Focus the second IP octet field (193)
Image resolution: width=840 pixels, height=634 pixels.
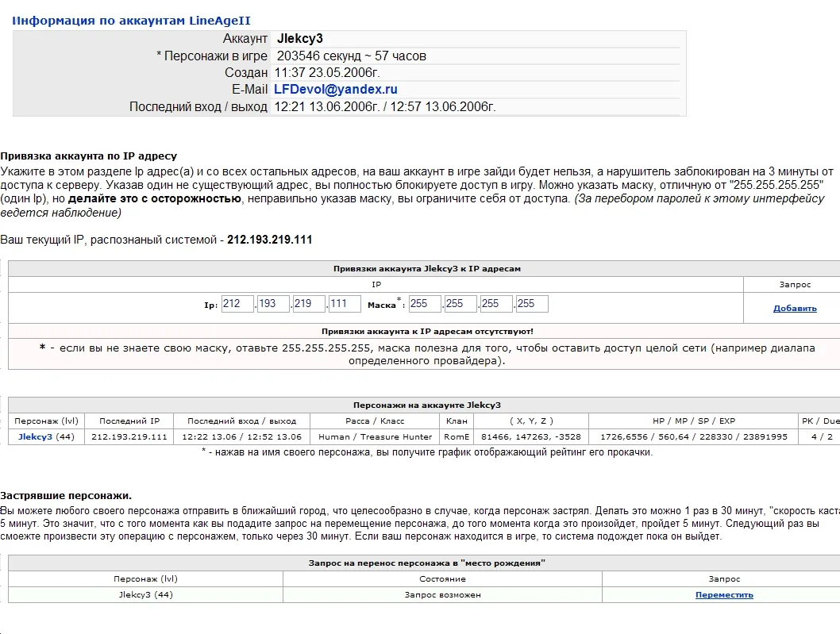click(273, 304)
